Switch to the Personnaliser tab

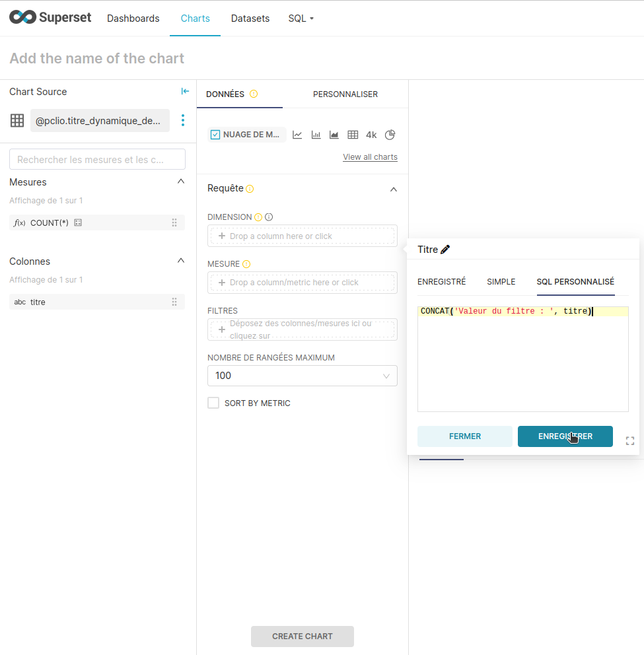(345, 94)
